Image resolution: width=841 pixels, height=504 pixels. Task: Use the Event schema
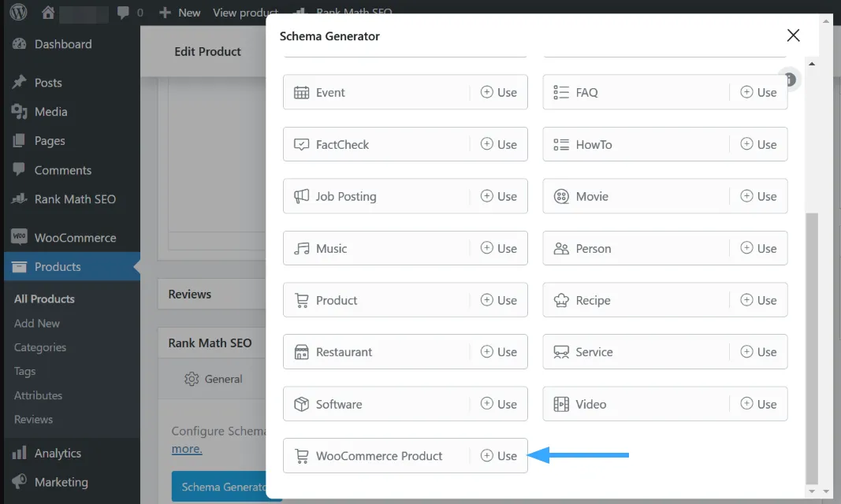pyautogui.click(x=499, y=92)
